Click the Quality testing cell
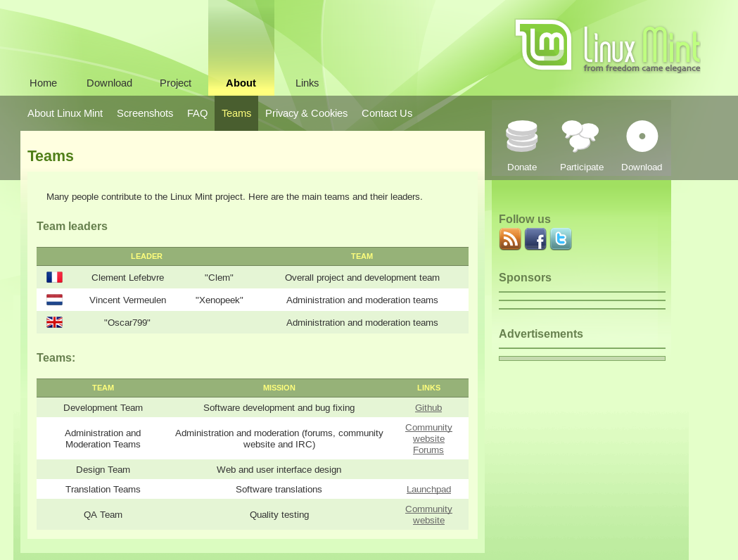Image resolution: width=738 pixels, height=560 pixels. pos(279,515)
